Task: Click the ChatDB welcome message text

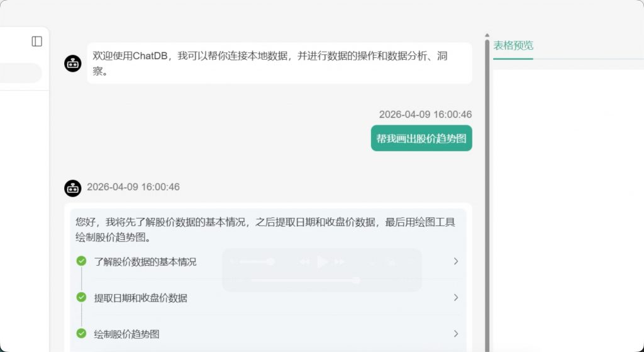Action: [270, 64]
